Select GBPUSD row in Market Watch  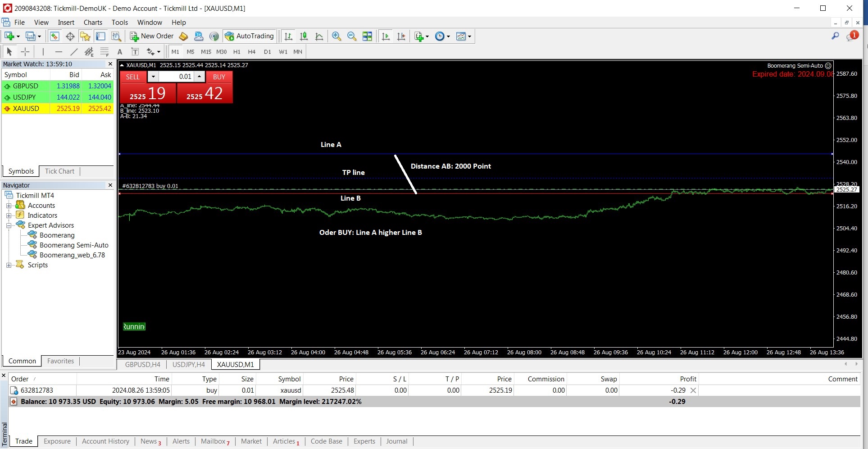point(58,86)
